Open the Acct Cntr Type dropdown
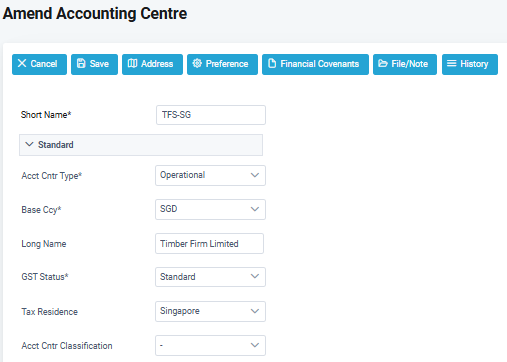507x362 pixels. pos(210,175)
